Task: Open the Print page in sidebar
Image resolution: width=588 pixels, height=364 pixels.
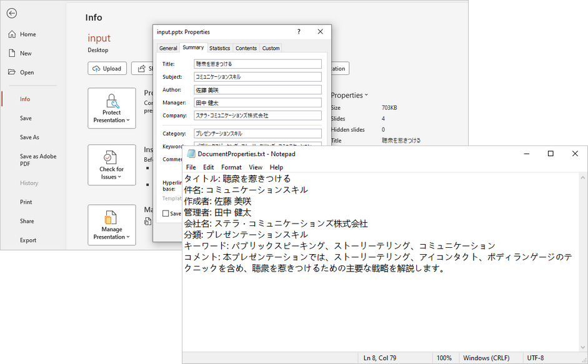Action: point(26,202)
